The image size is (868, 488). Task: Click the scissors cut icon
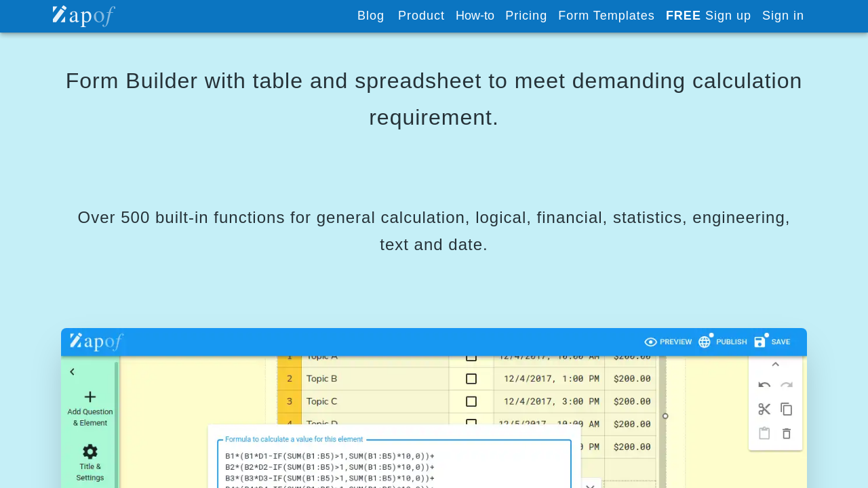764,409
